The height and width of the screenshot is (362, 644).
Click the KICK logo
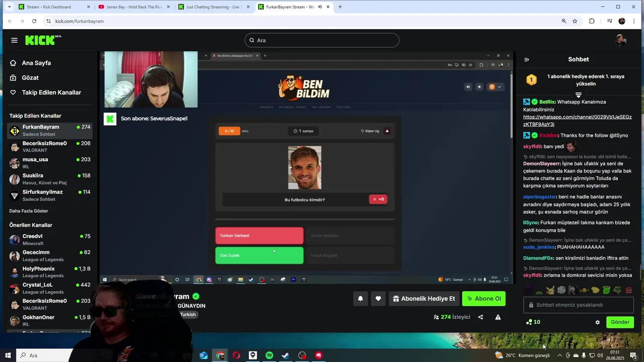pos(43,40)
